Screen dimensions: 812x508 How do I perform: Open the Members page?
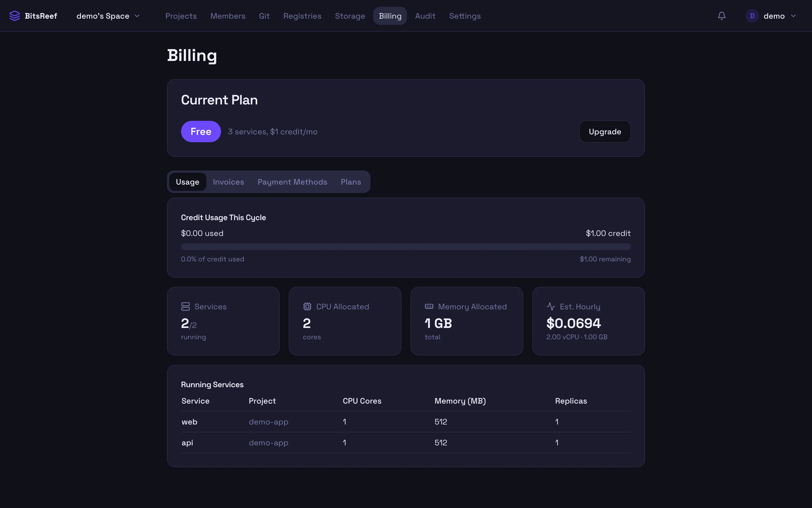[x=228, y=16]
